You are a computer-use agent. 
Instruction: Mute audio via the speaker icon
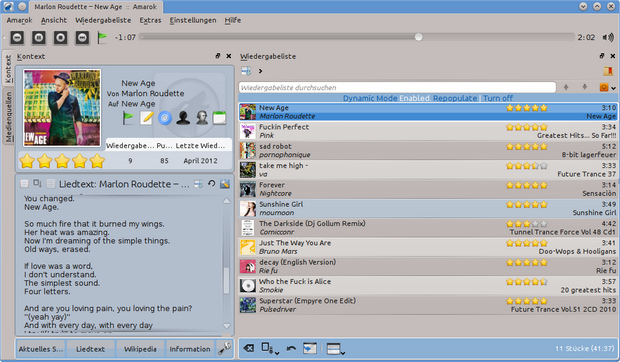coord(608,37)
